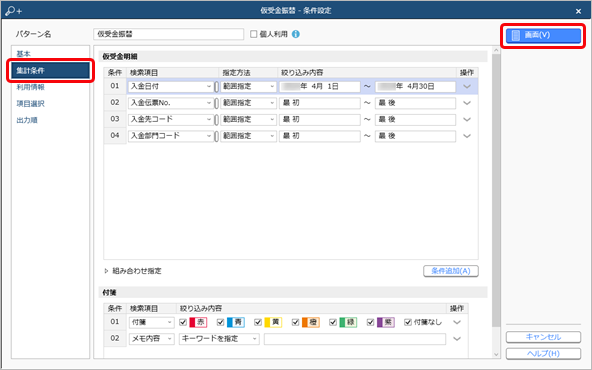Uncheck the 黄 (yellow) tag checkbox

[258, 322]
